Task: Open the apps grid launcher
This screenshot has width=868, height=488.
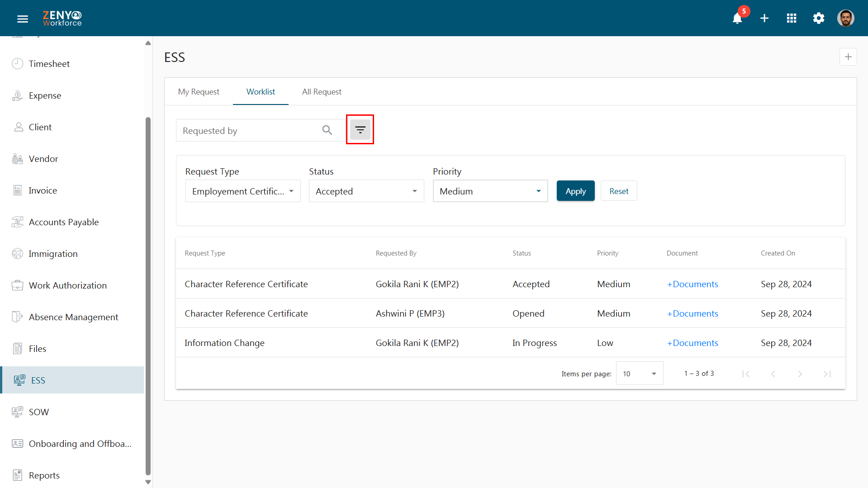Action: click(x=792, y=19)
